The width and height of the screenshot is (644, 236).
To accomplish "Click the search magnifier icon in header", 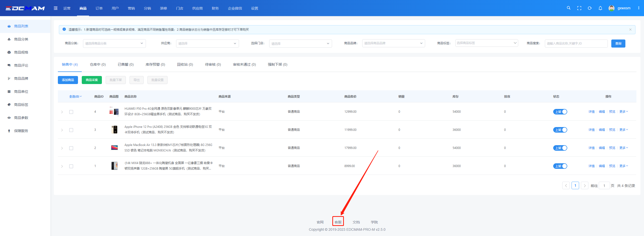I will (568, 8).
